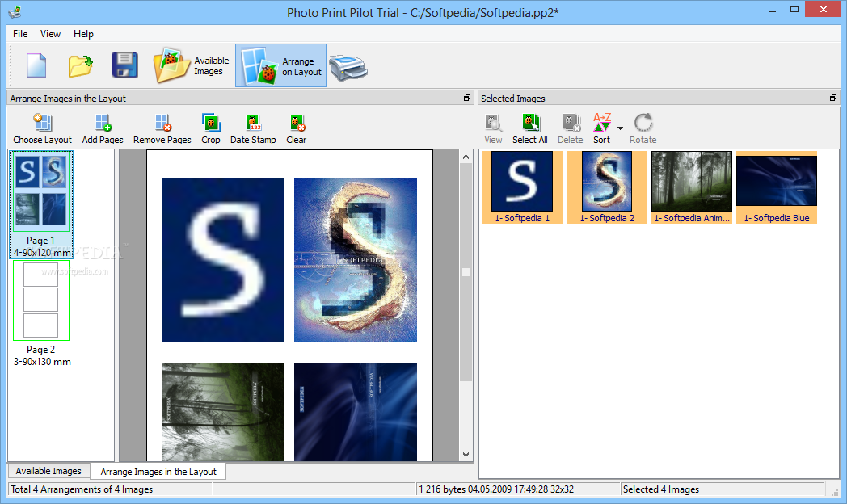This screenshot has height=504, width=847.
Task: Close the Photo Print Pilot window
Action: [824, 9]
